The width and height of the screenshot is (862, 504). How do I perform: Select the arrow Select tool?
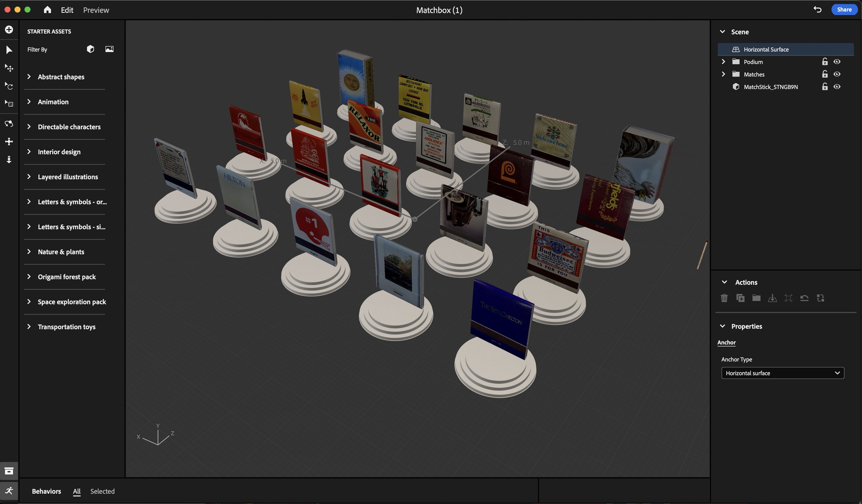9,50
